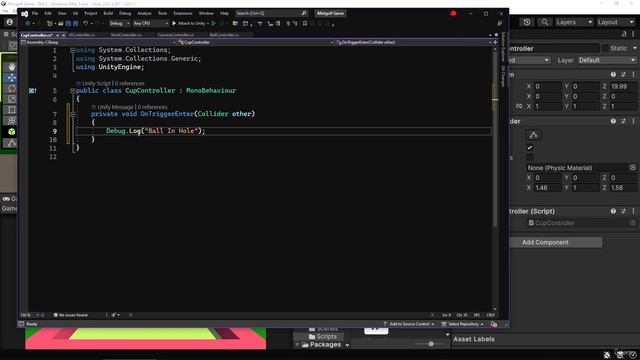The width and height of the screenshot is (640, 360).
Task: Open the Script component kebab menu
Action: (633, 211)
